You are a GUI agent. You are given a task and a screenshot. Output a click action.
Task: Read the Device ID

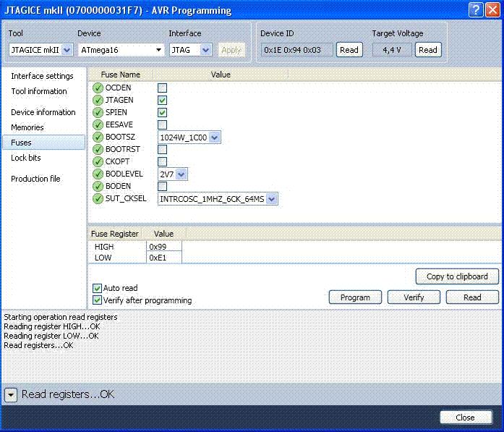pos(349,50)
